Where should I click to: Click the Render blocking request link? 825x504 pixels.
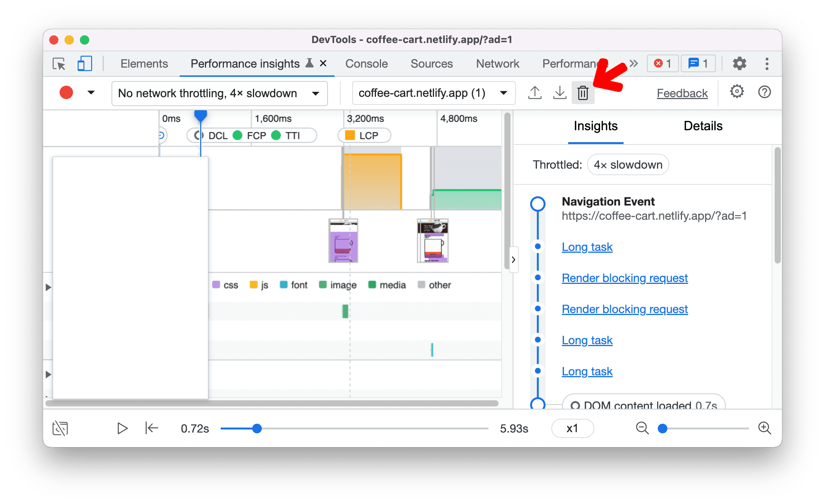[x=625, y=278]
